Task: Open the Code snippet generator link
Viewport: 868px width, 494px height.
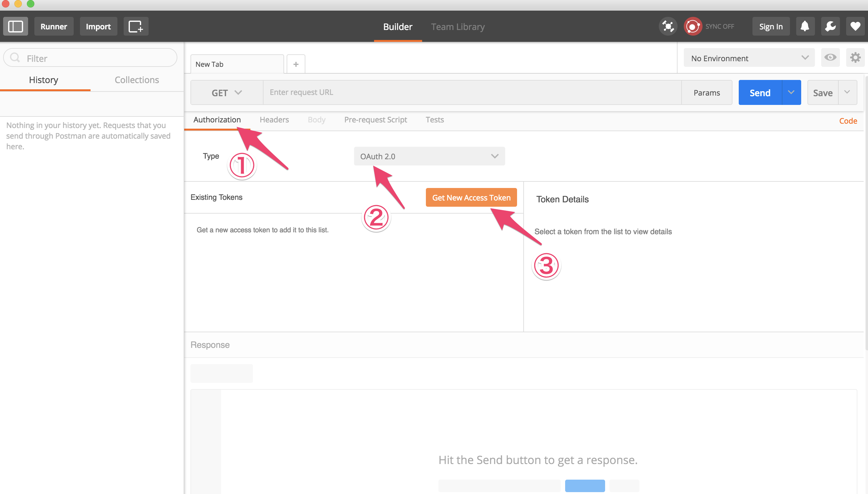Action: (848, 121)
